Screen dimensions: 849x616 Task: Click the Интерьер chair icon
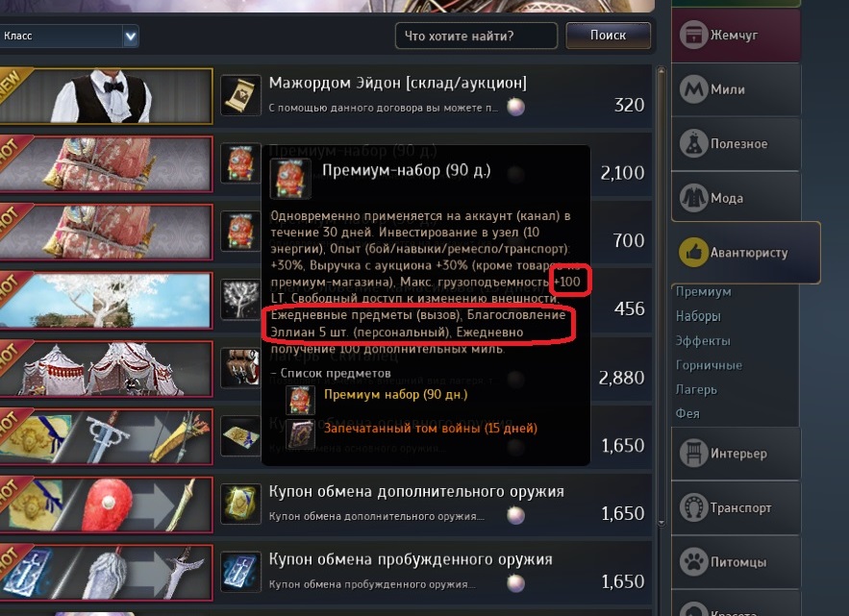(x=693, y=453)
